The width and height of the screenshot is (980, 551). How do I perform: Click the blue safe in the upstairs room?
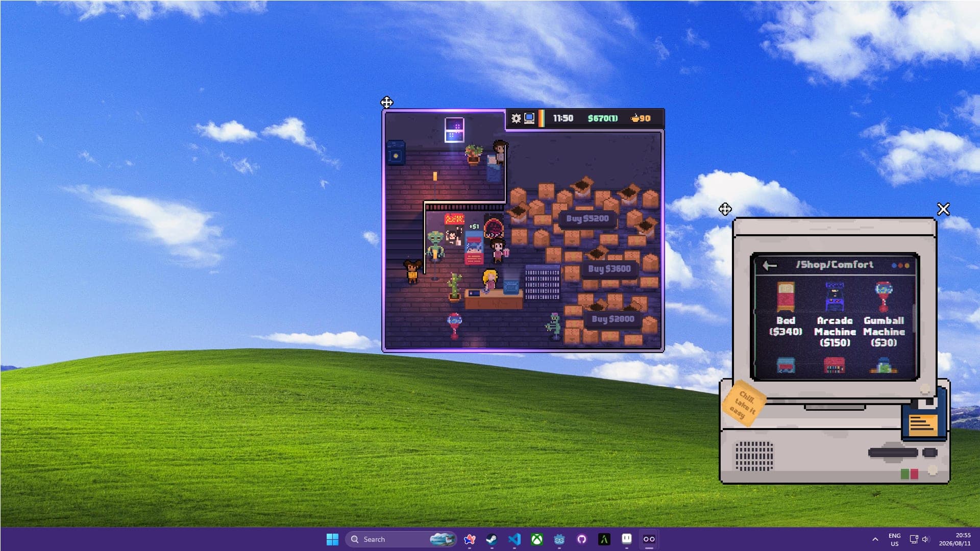pyautogui.click(x=396, y=153)
